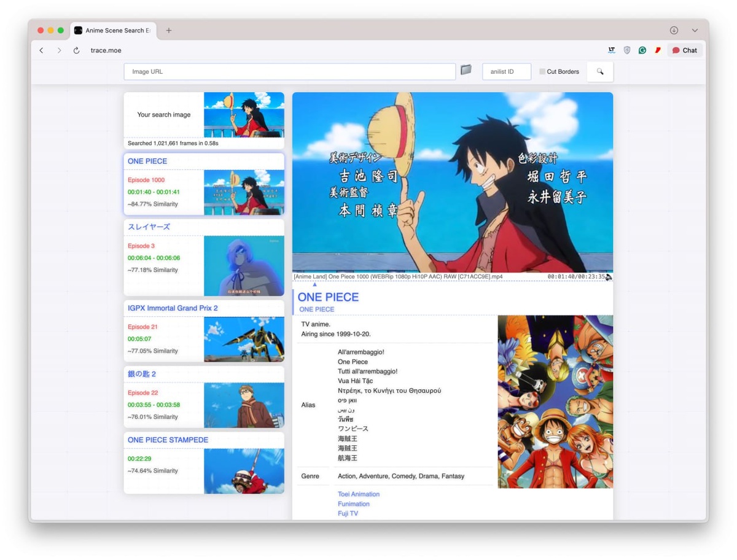The image size is (737, 560).
Task: Focus the Image URL input field
Action: [x=290, y=72]
